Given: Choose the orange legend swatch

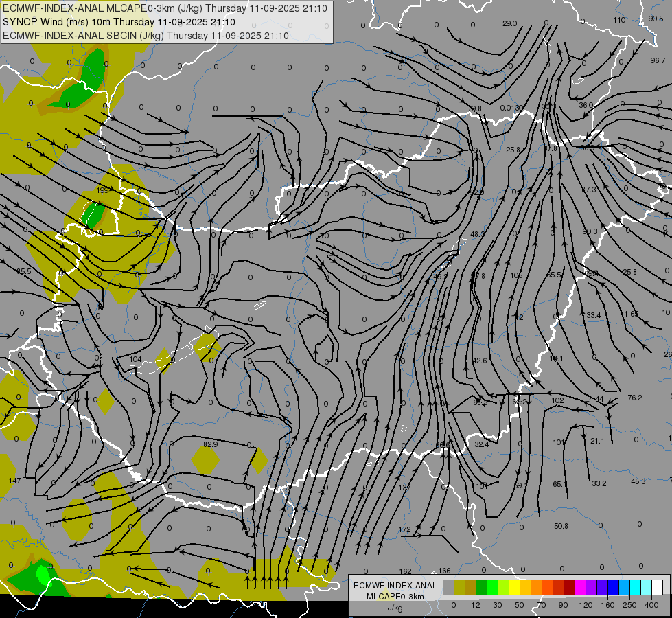Looking at the screenshot, I should pyautogui.click(x=537, y=587).
